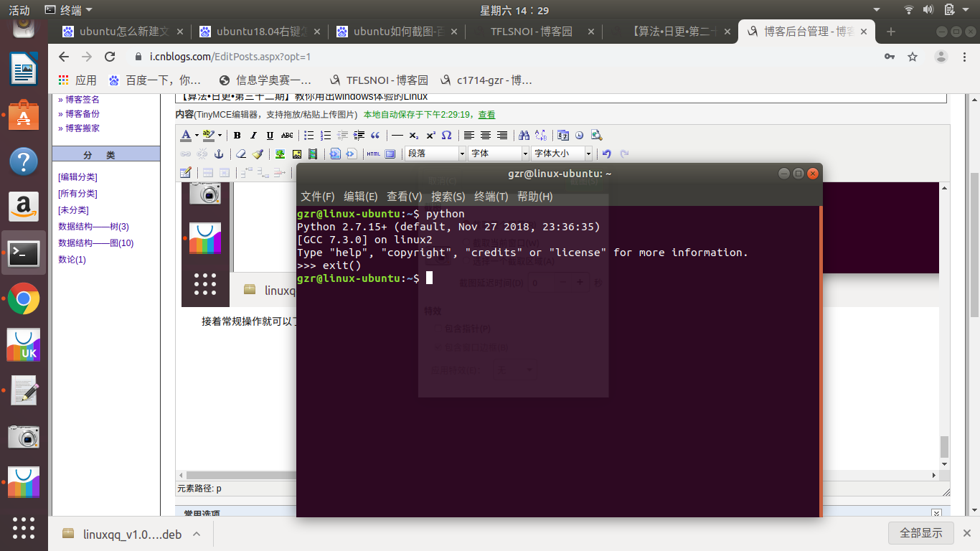
Task: Open text color dropdown arrow
Action: click(197, 136)
